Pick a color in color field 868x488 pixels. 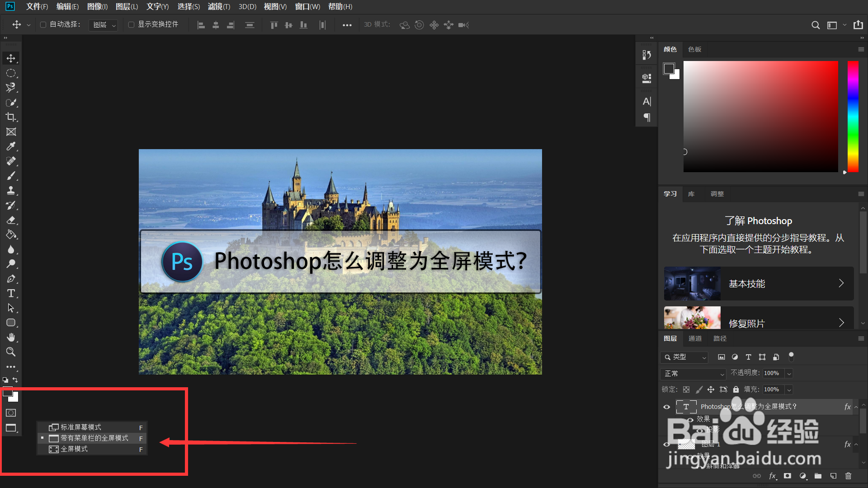click(760, 117)
